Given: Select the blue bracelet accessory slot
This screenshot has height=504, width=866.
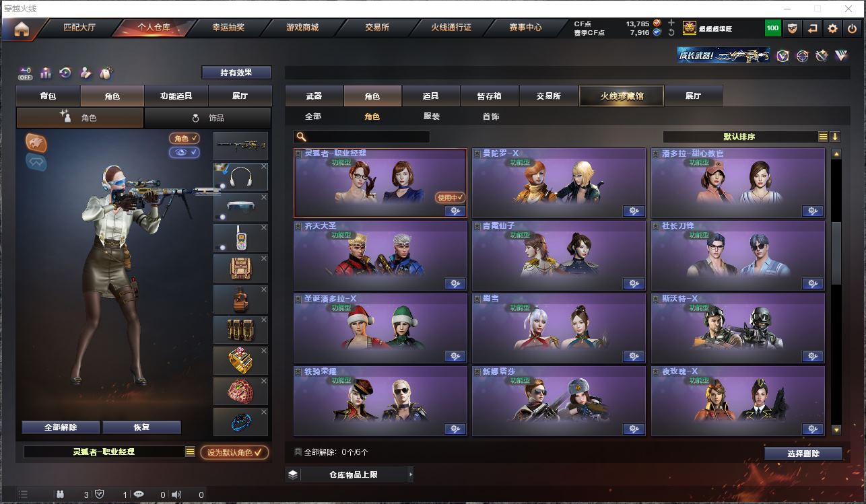Looking at the screenshot, I should pyautogui.click(x=240, y=422).
